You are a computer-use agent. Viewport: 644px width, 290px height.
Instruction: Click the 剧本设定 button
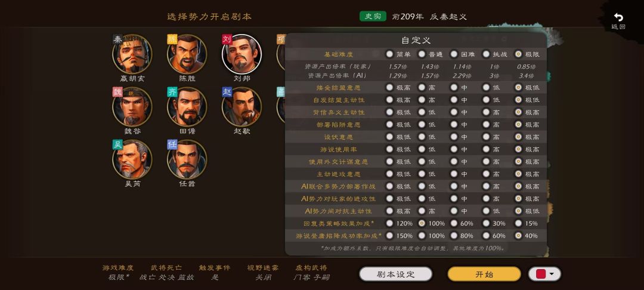point(395,274)
